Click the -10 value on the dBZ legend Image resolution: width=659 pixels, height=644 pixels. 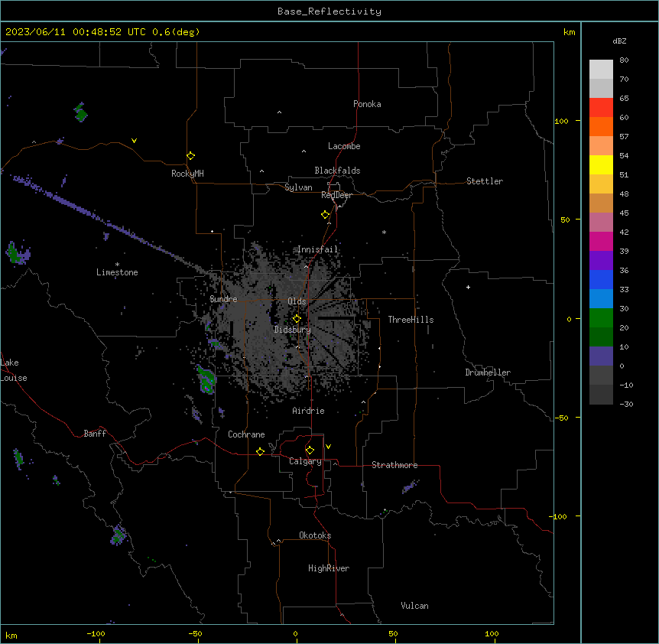coord(626,385)
